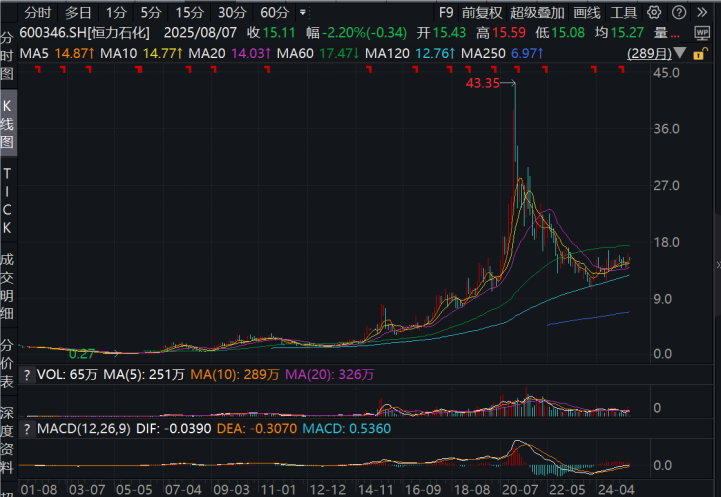The image size is (721, 497).
Task: Click the MA(20): 326万 volume label
Action: 330,375
